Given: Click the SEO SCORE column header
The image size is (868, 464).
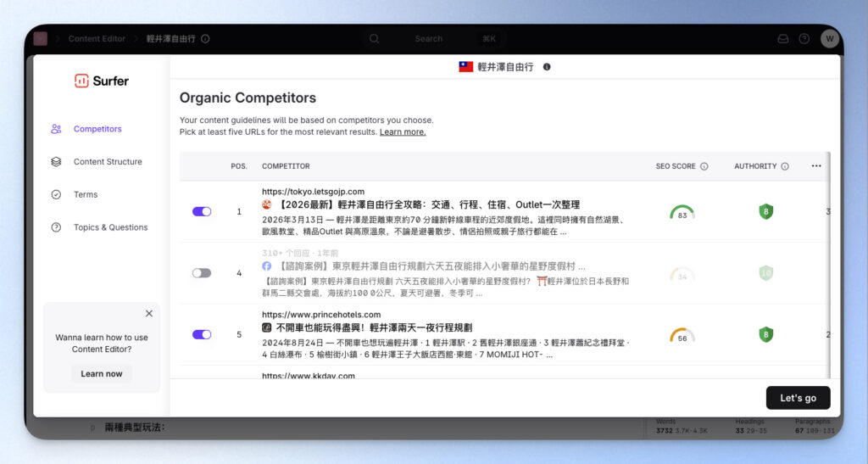Looking at the screenshot, I should point(676,166).
